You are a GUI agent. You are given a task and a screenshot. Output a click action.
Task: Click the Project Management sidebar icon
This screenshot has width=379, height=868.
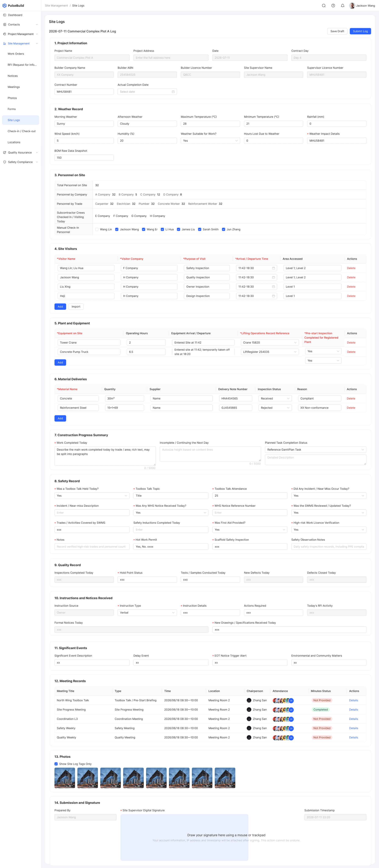5,34
